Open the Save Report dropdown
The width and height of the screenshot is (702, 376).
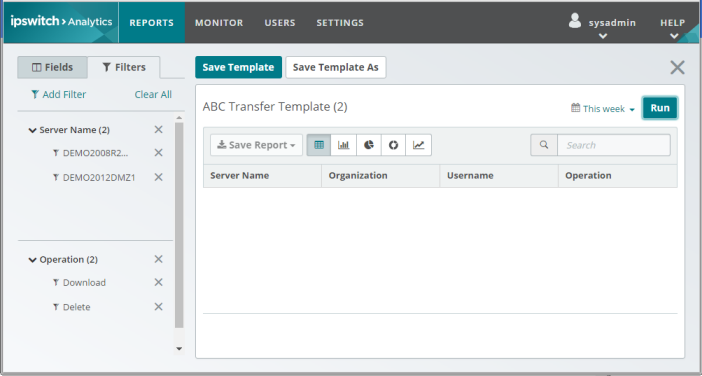[256, 145]
